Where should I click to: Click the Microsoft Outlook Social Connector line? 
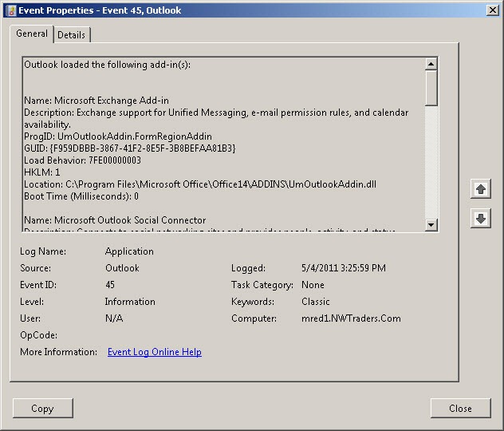point(115,220)
